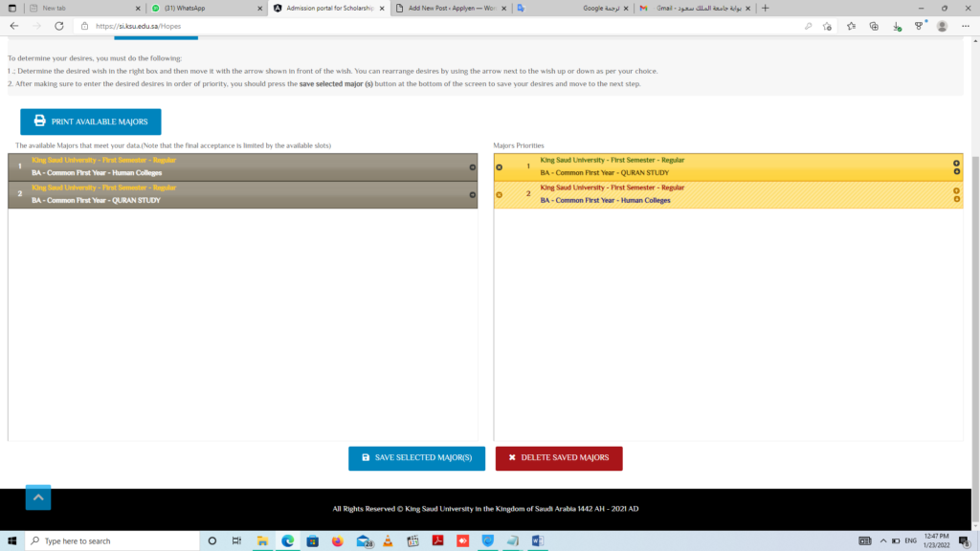Open the taskbar clock and date
The image size is (980, 551).
point(936,541)
